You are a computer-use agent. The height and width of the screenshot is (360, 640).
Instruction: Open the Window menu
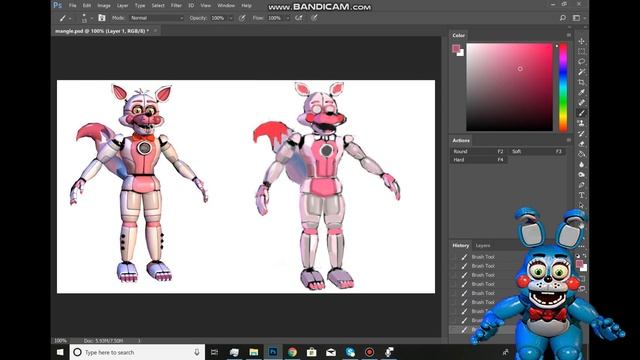coord(226,6)
